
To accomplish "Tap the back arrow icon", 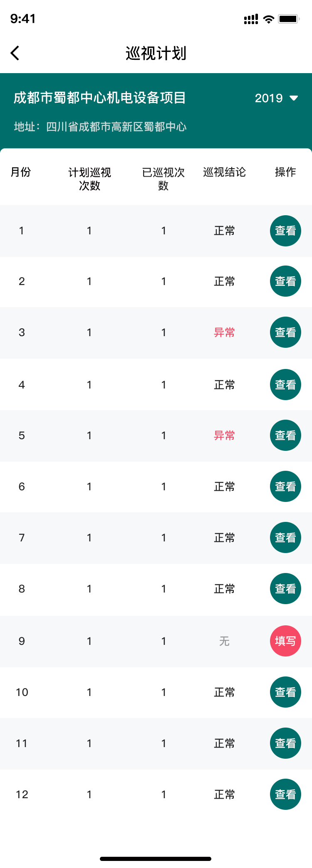I will pyautogui.click(x=15, y=53).
